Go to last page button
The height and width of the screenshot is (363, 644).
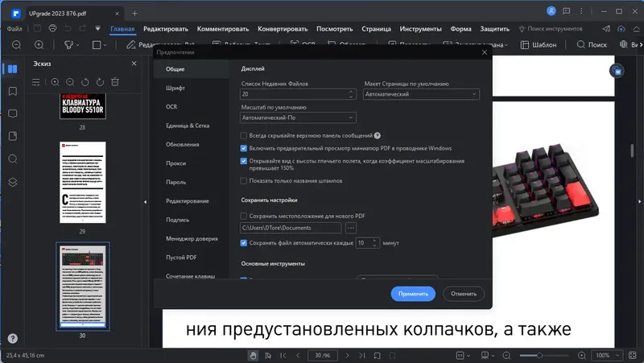(x=361, y=356)
